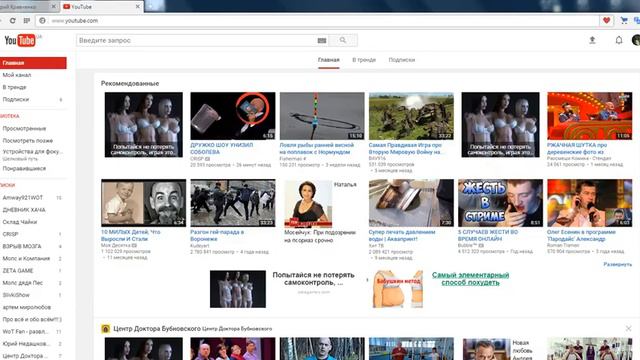Open the 5 СЛУЧАЕВ ЖЕСТИ video title
The image size is (640, 360).
[x=488, y=235]
